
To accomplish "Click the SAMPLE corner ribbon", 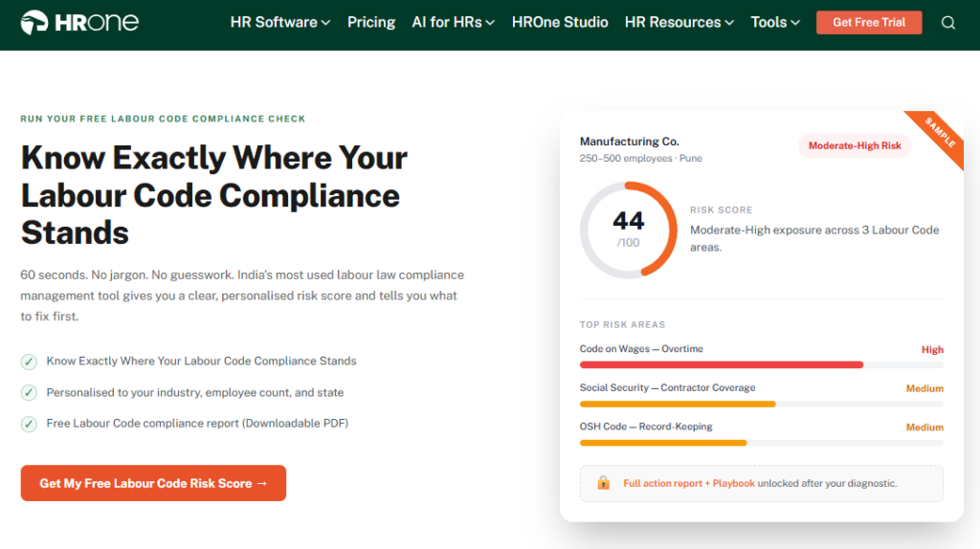I will pyautogui.click(x=939, y=134).
